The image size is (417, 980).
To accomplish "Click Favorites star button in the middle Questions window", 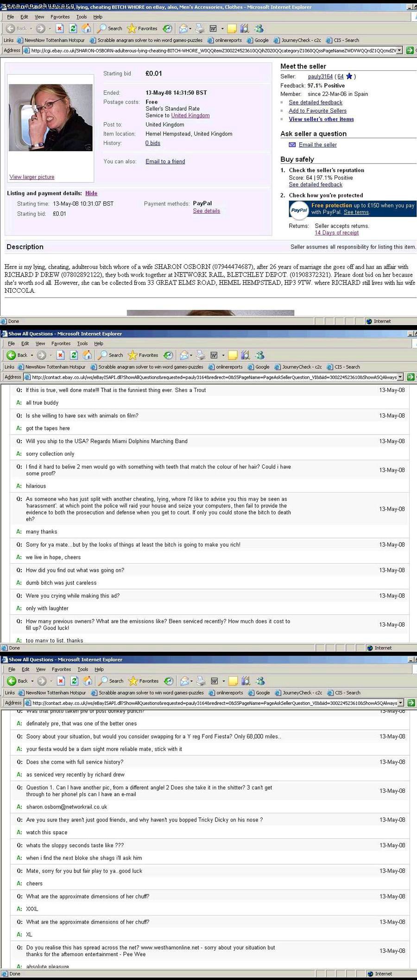I will 142,355.
